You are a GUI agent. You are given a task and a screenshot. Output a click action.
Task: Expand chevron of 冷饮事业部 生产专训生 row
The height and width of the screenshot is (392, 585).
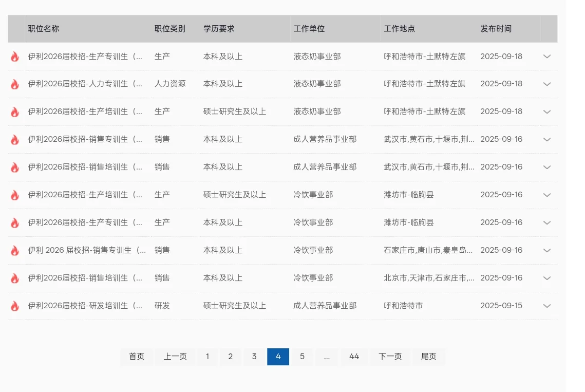tap(547, 222)
